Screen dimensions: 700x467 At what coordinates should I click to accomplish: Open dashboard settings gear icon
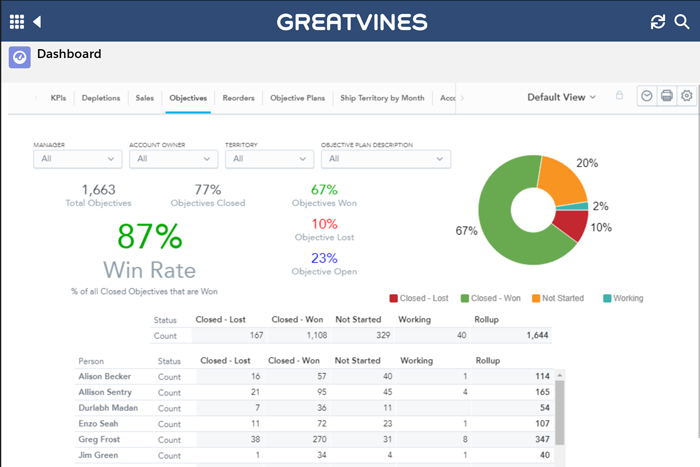coord(686,96)
